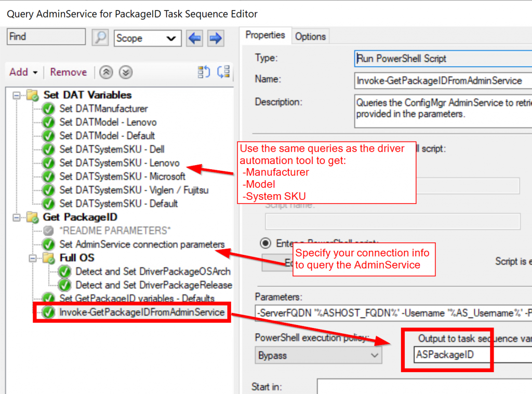Screen dimensions: 532x394
Task: Click the greyed README PARAMETERS step icon
Action: pos(49,230)
